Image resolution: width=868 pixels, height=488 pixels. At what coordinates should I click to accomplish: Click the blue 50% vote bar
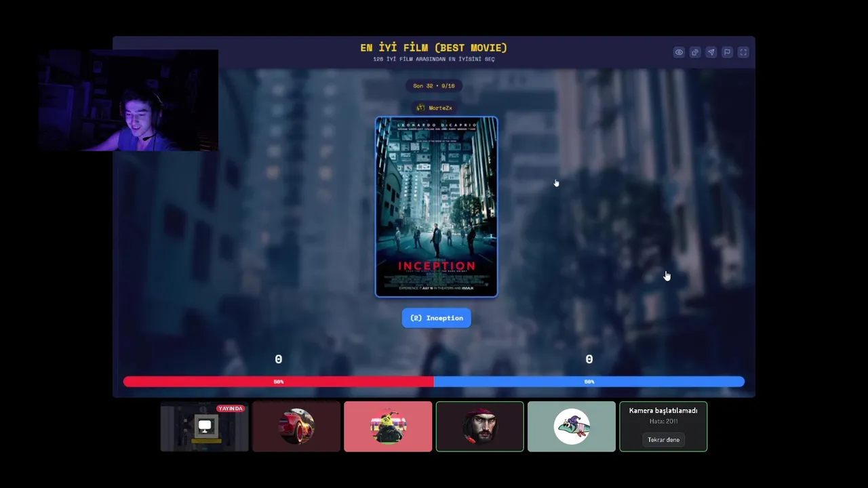tap(589, 382)
